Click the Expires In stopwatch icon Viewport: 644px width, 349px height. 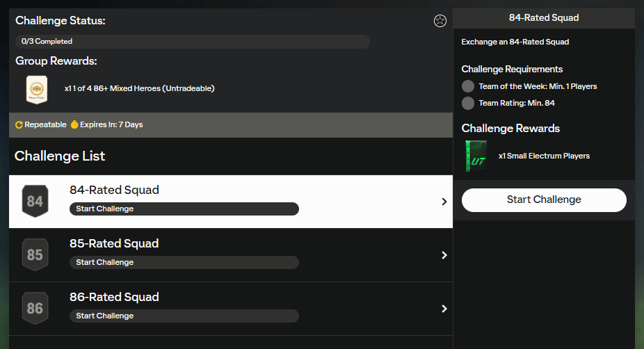(74, 124)
